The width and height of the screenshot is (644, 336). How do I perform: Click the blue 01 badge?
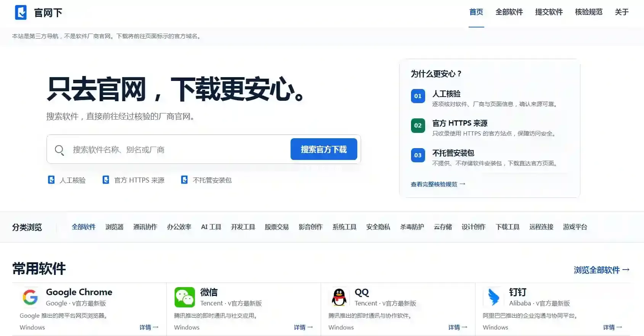click(x=418, y=96)
